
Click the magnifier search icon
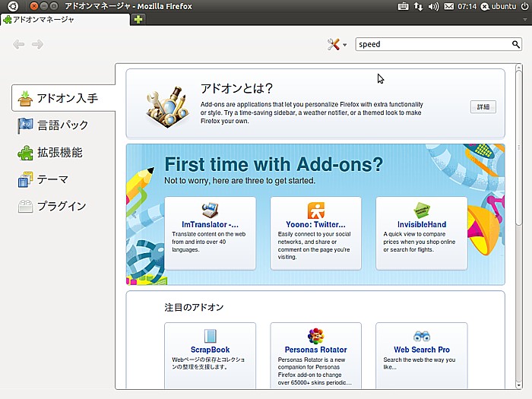coord(516,44)
